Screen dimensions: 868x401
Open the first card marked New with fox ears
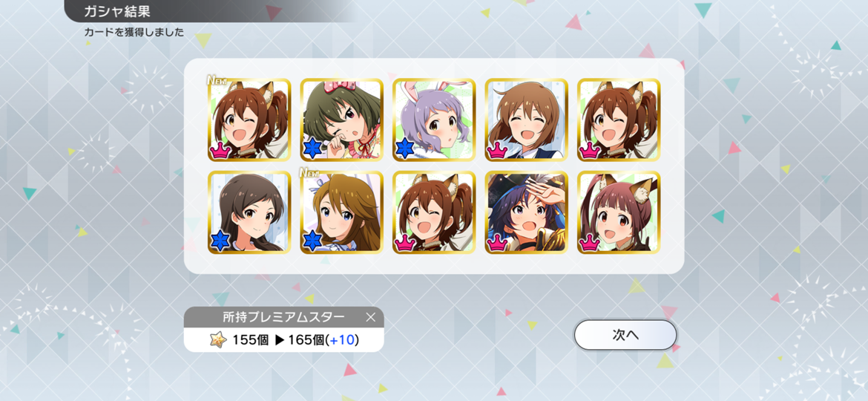pyautogui.click(x=249, y=120)
